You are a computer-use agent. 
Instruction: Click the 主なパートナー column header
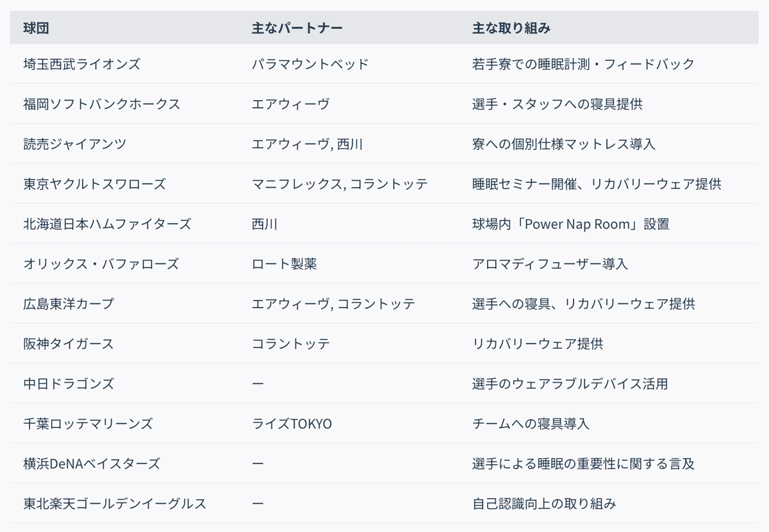point(297,28)
